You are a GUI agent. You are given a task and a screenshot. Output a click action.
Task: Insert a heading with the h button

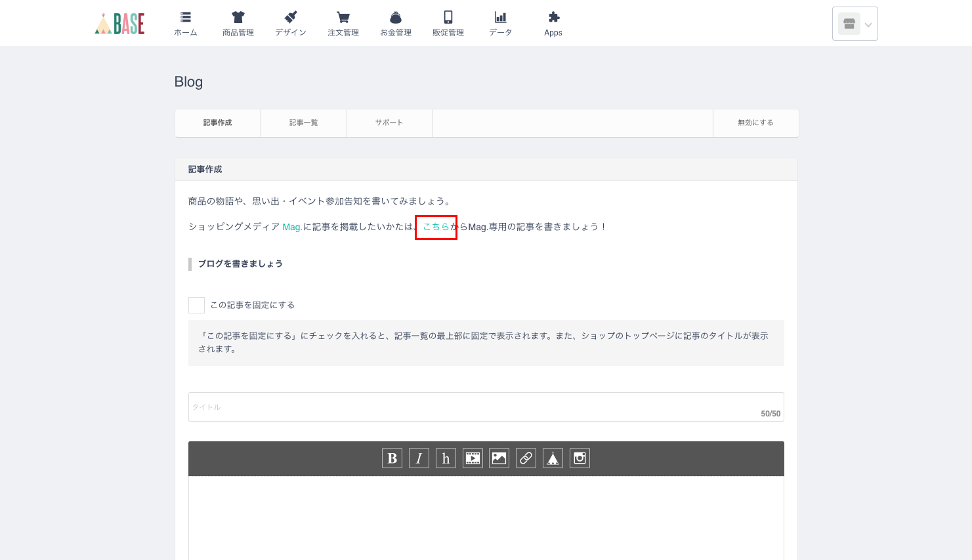pyautogui.click(x=446, y=458)
